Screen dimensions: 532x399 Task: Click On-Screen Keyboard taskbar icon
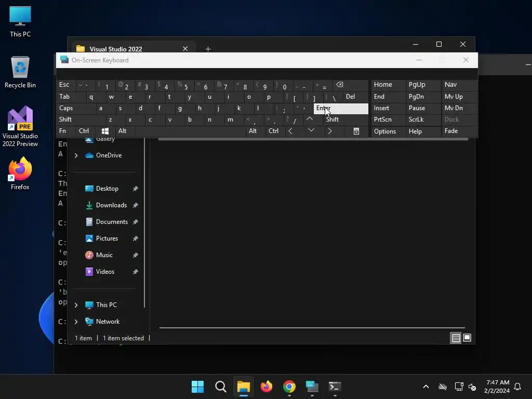point(312,387)
